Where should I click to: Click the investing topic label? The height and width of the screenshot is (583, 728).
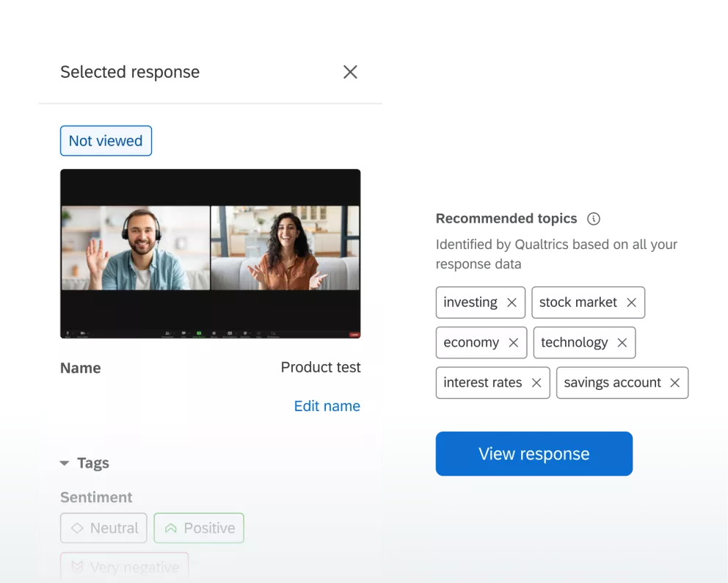tap(470, 303)
